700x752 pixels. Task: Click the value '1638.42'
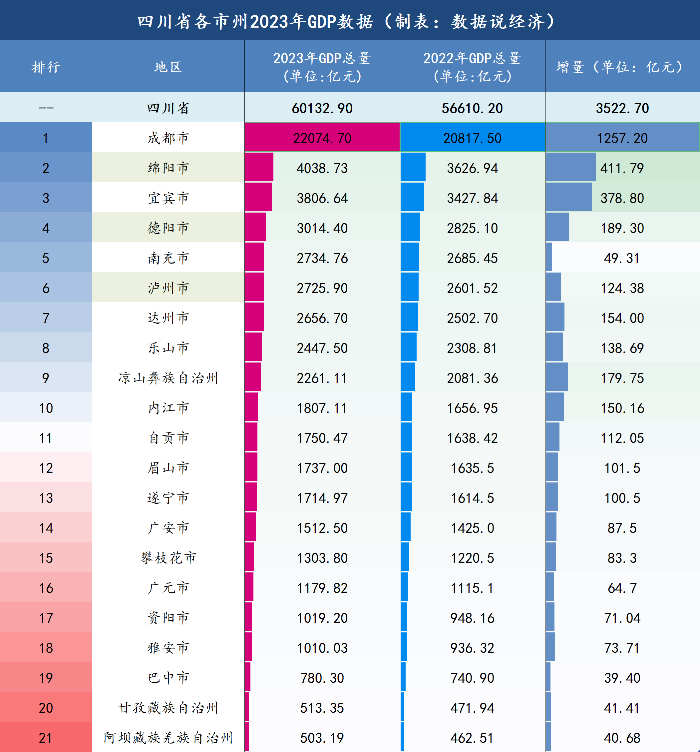click(x=472, y=438)
